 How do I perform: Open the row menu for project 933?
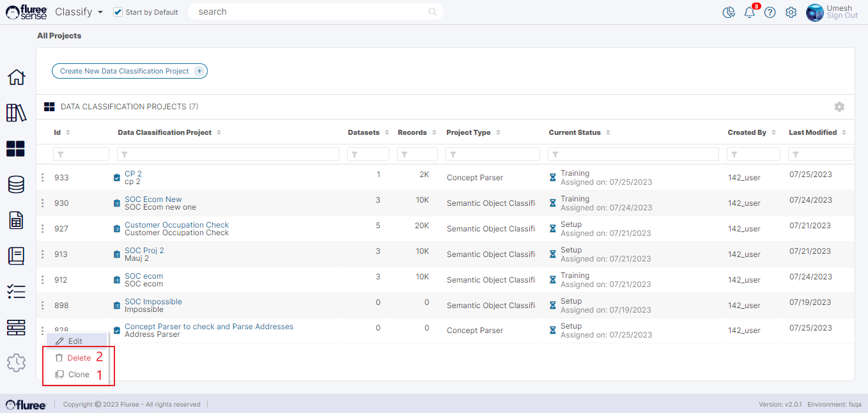(43, 178)
